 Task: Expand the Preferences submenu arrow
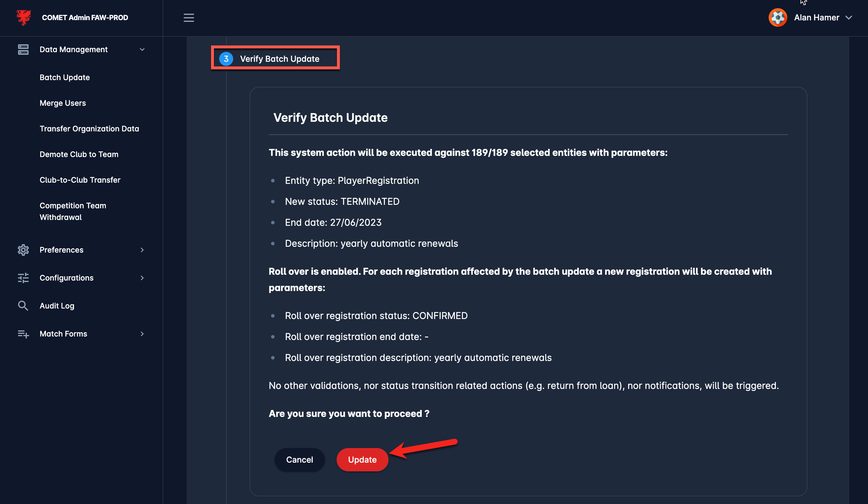coord(142,250)
